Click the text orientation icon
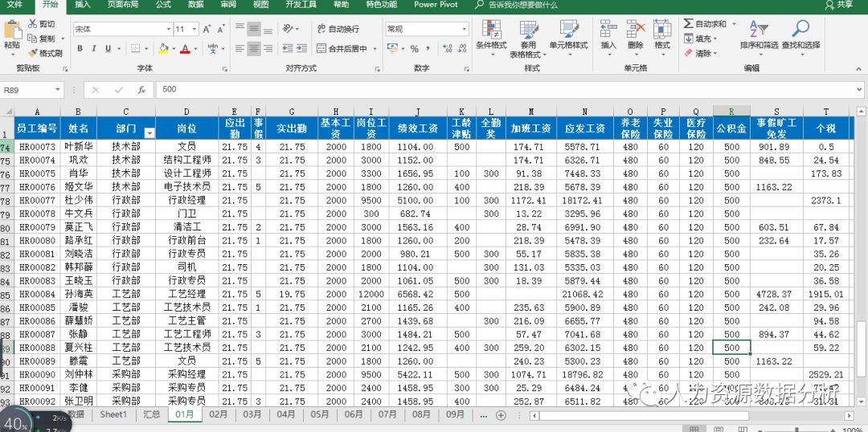The image size is (868, 432). 288,29
